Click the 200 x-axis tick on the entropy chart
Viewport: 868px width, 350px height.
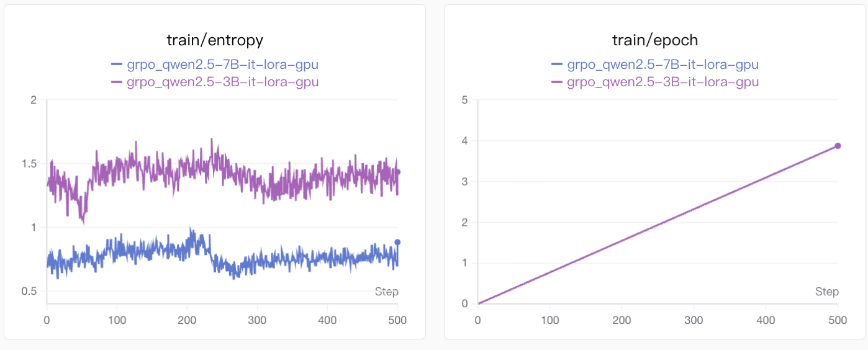[x=187, y=320]
